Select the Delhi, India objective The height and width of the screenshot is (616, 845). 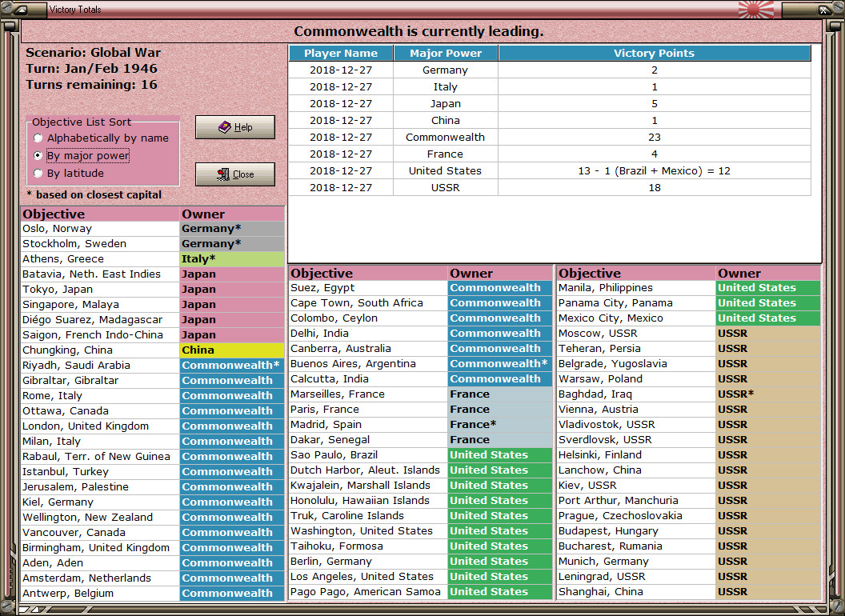click(369, 333)
